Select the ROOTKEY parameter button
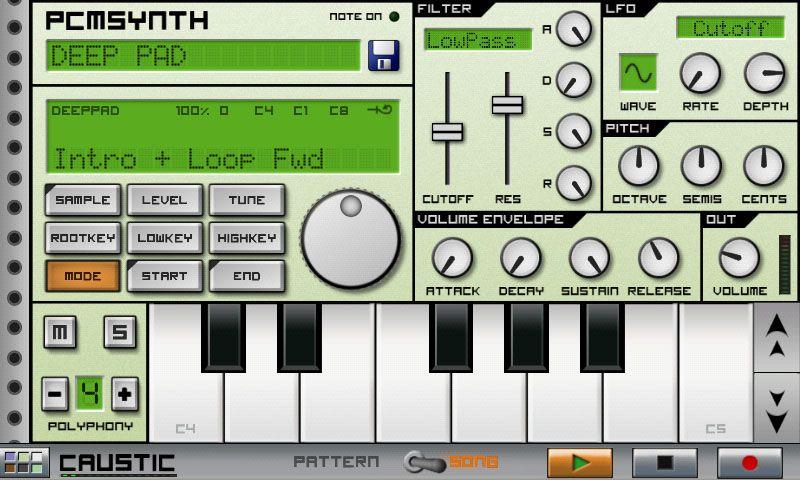Image resolution: width=800 pixels, height=480 pixels. click(83, 238)
